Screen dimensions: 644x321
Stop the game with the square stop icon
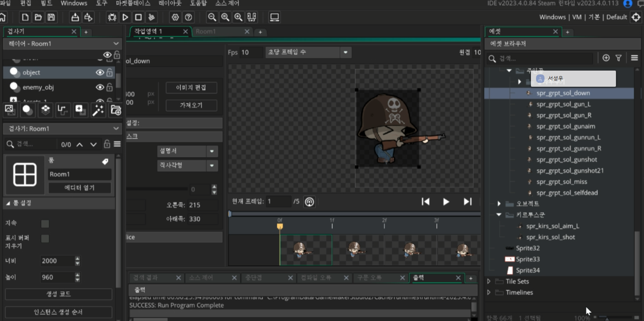138,17
